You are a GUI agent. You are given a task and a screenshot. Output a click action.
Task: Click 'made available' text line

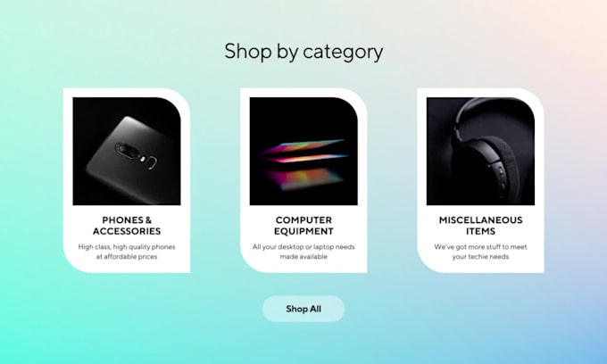click(x=303, y=256)
